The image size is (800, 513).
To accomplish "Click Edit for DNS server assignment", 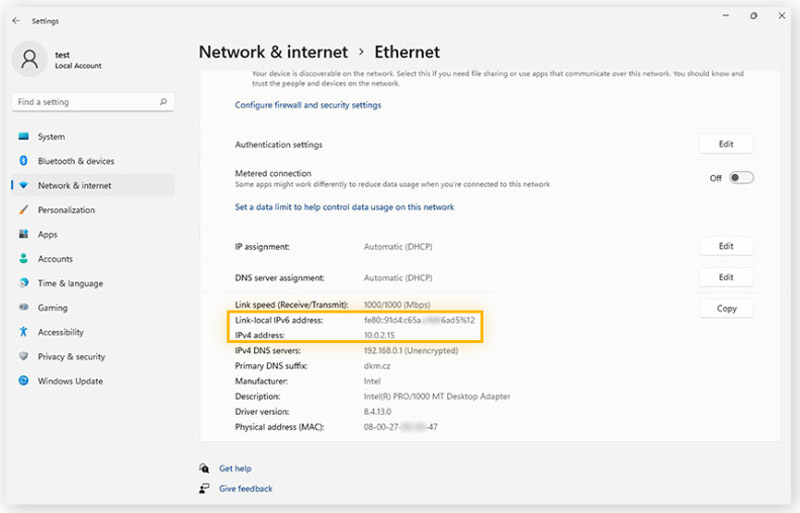I will tap(725, 277).
